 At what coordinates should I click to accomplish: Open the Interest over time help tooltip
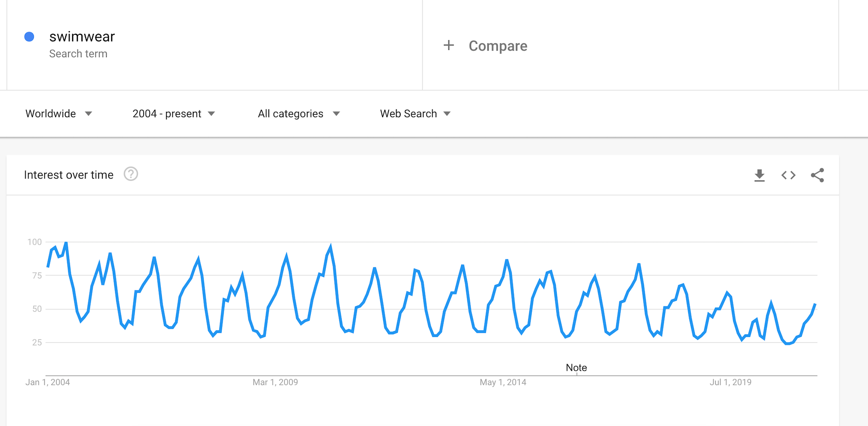131,174
